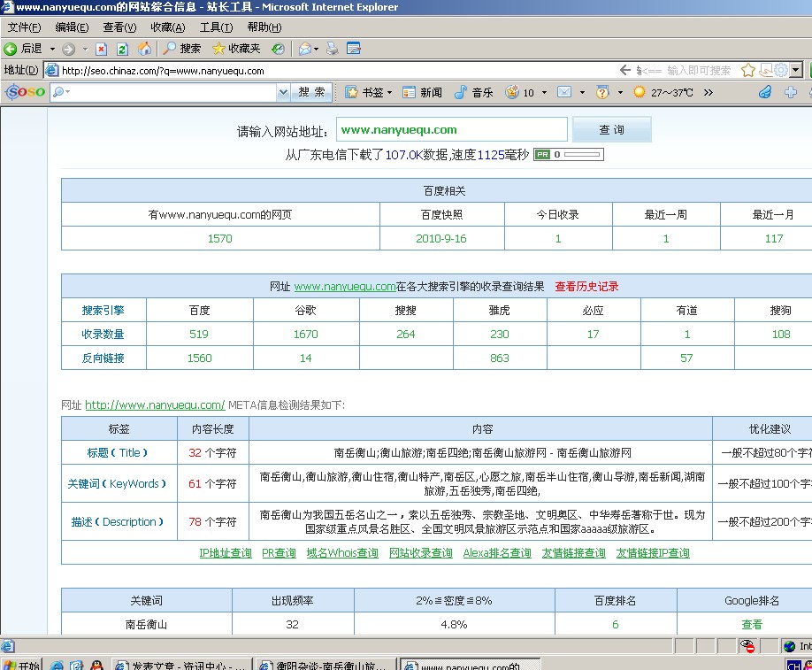The width and height of the screenshot is (812, 670).
Task: Open the 帮助(H) menu
Action: point(264,27)
